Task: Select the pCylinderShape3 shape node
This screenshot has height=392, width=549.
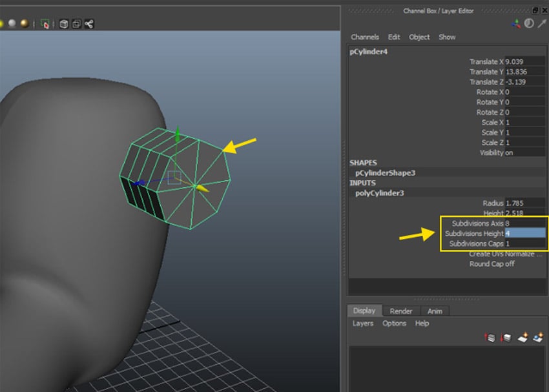Action: coord(386,173)
